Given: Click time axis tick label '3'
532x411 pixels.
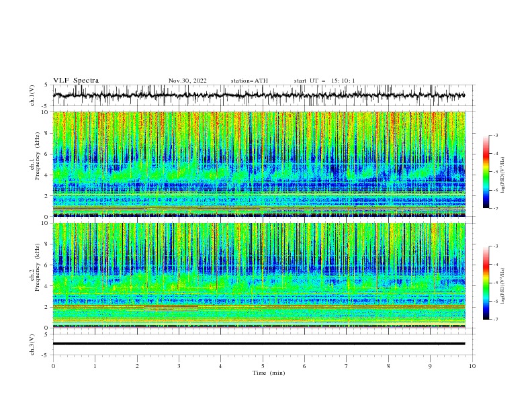Looking at the screenshot, I should [x=179, y=366].
